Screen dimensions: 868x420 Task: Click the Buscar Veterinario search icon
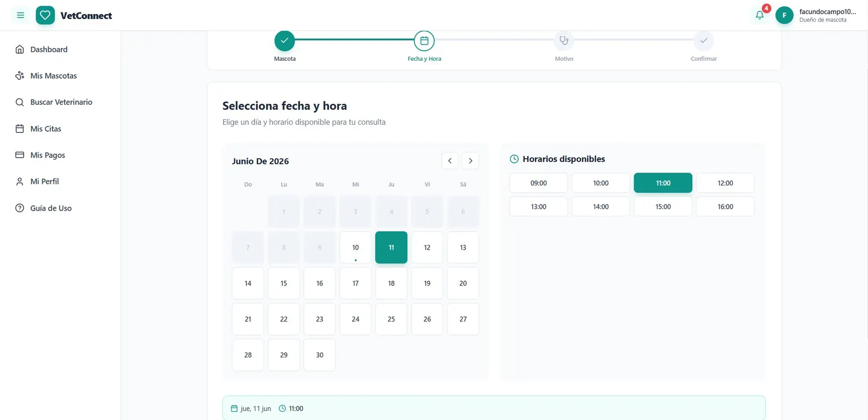click(20, 102)
